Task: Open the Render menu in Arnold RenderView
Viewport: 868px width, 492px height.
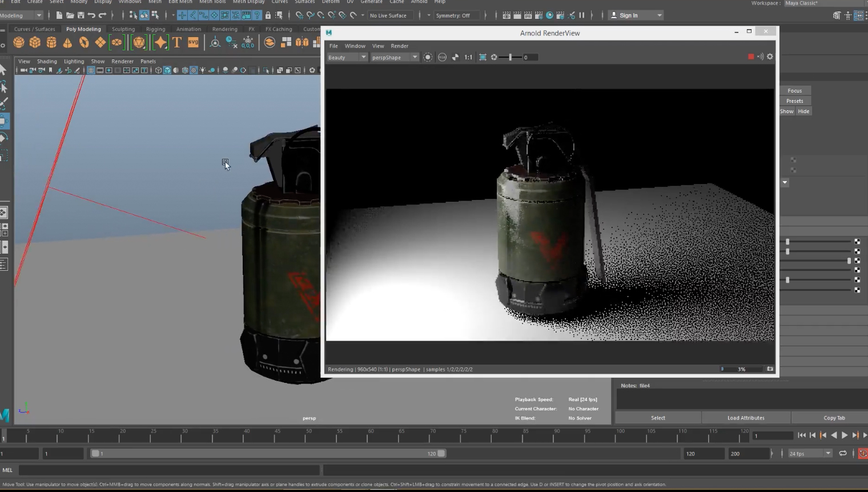Action: point(399,46)
